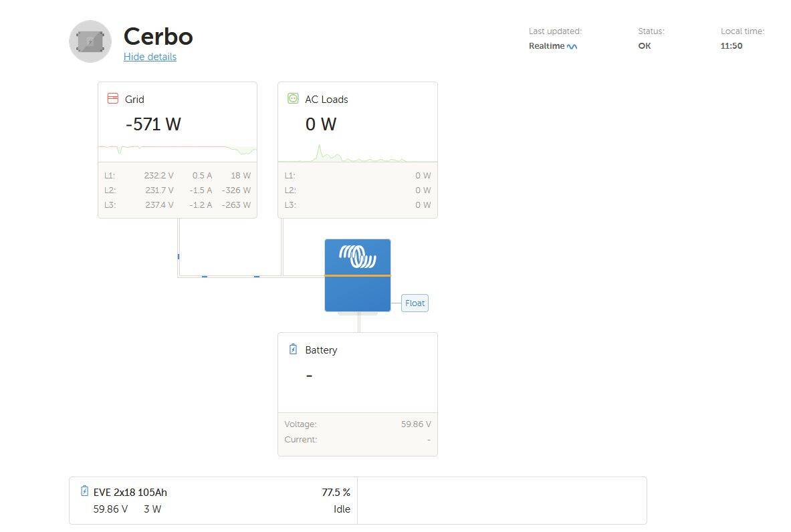Image resolution: width=791 pixels, height=532 pixels.
Task: Select the -571 W grid power value
Action: click(153, 124)
